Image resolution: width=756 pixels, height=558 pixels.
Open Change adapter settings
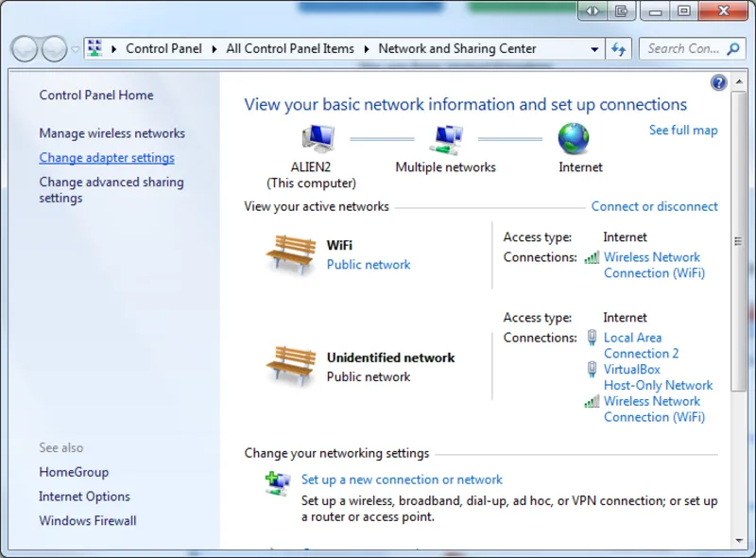pyautogui.click(x=107, y=158)
